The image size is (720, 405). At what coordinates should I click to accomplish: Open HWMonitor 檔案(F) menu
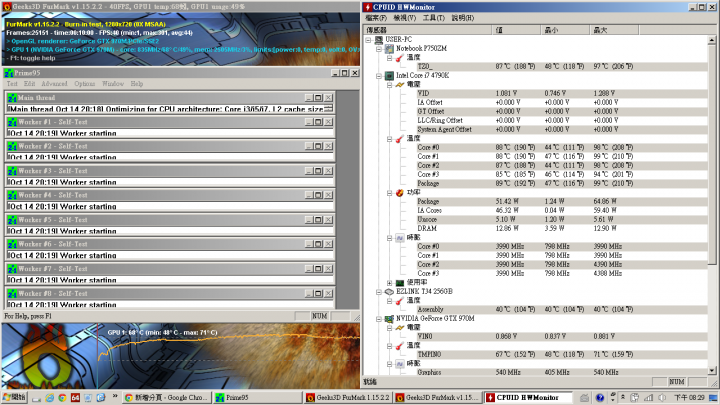point(376,18)
